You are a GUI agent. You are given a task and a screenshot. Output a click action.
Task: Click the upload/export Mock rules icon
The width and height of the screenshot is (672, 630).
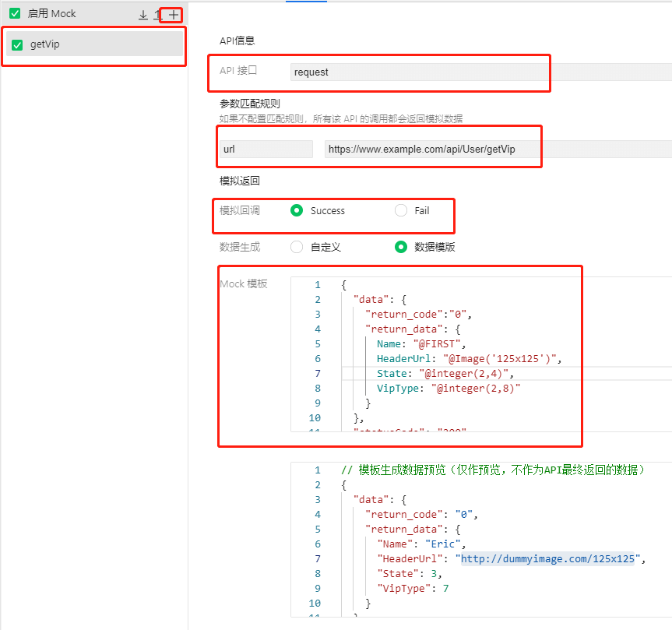(157, 15)
